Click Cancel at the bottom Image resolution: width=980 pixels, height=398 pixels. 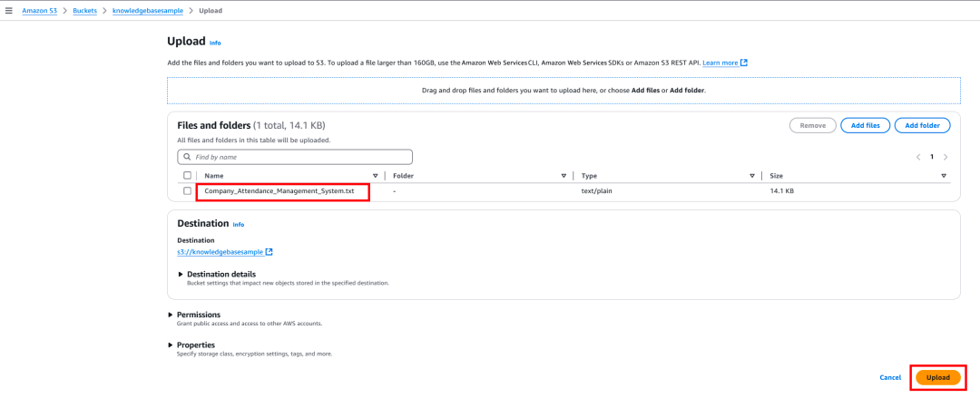tap(890, 377)
